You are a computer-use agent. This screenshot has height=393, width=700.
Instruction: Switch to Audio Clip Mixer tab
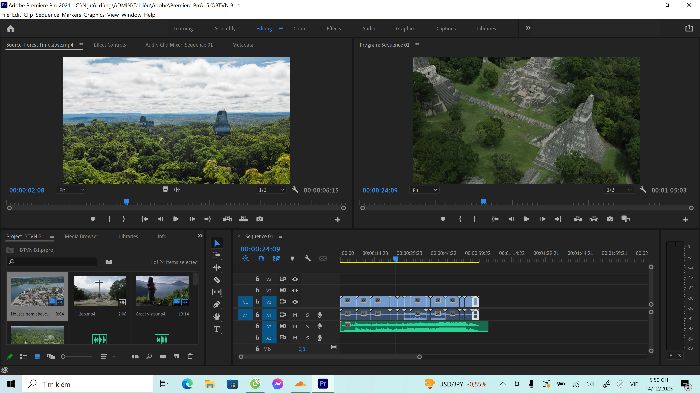pyautogui.click(x=179, y=45)
